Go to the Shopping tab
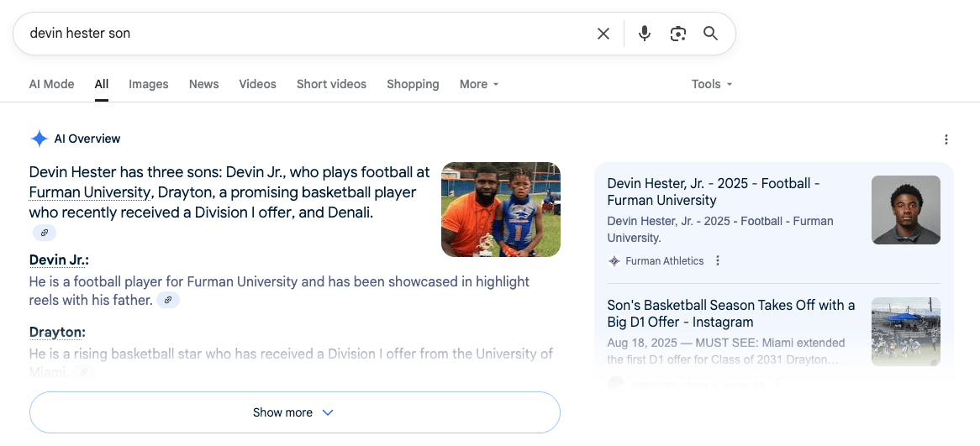This screenshot has width=980, height=446. coord(413,84)
